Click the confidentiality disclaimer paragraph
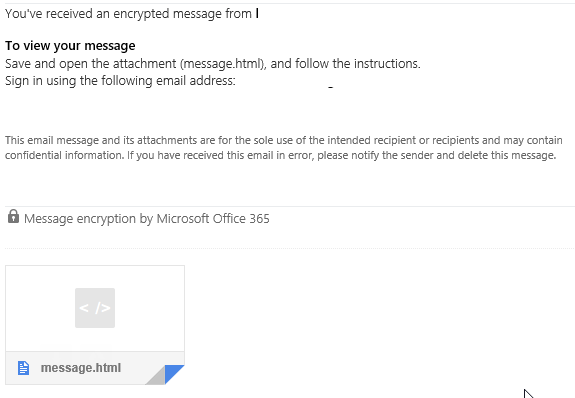The width and height of the screenshot is (575, 398). point(283,148)
